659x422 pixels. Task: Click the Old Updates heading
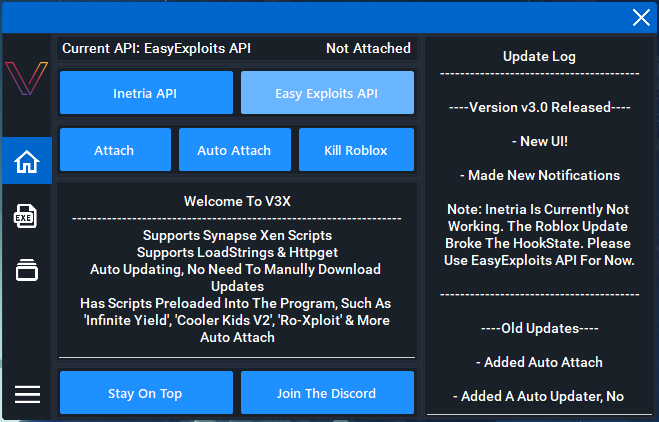click(x=539, y=328)
